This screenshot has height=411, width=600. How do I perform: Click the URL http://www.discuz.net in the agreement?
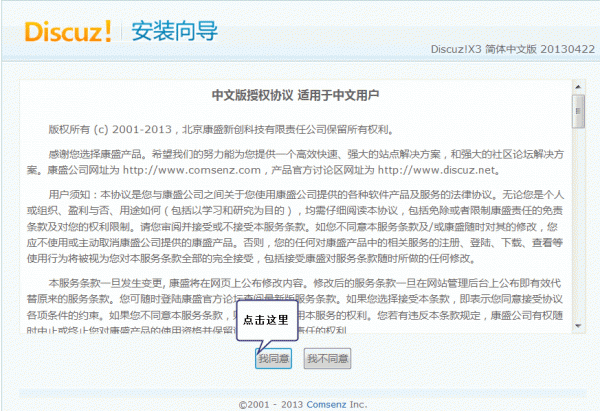click(x=437, y=170)
